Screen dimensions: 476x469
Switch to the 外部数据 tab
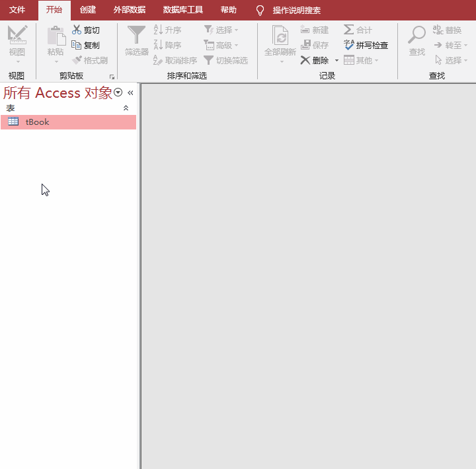(130, 10)
